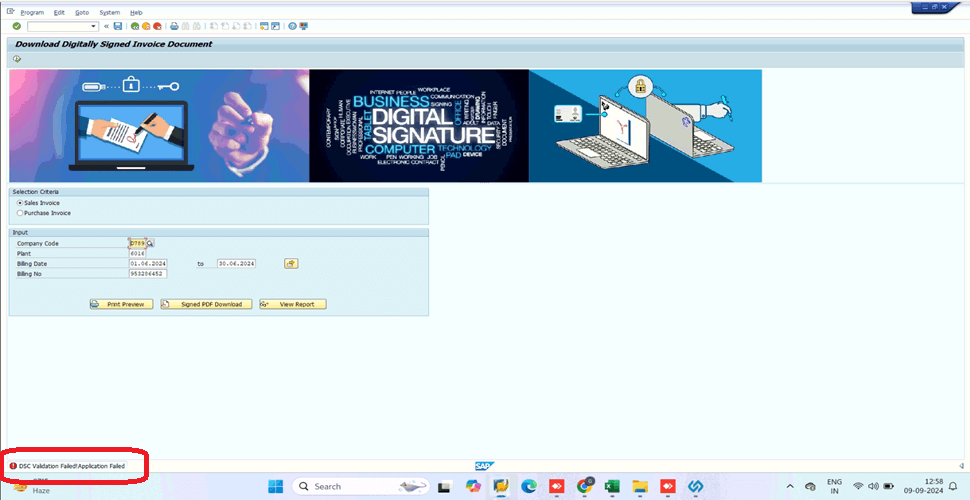Click 'DSC Validation Failed' status message
The height and width of the screenshot is (500, 970).
[x=72, y=466]
